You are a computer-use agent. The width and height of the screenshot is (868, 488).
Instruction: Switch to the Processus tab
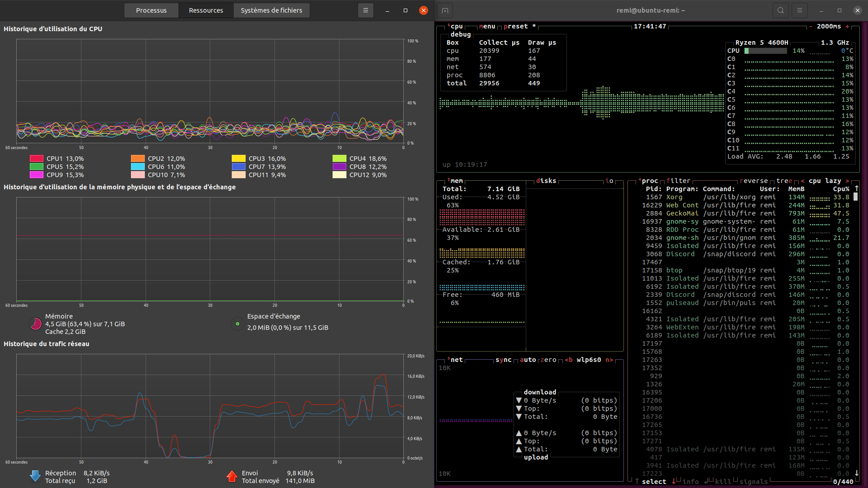pos(151,10)
